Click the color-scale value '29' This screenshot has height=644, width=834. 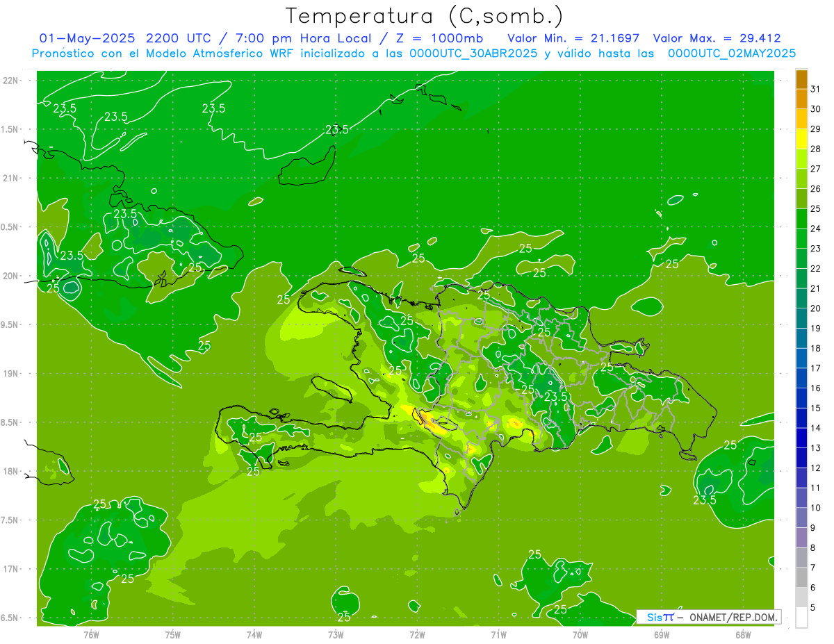coord(816,129)
